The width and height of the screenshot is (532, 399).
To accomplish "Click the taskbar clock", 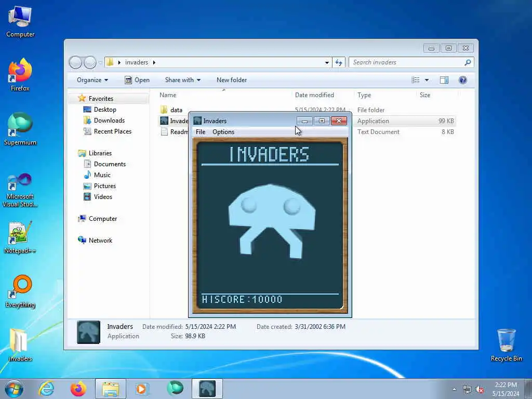I will pyautogui.click(x=506, y=389).
